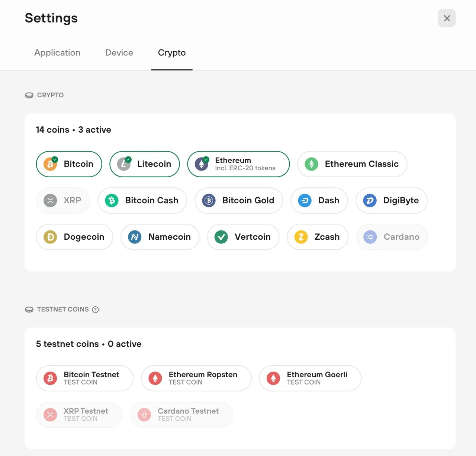This screenshot has width=476, height=456.
Task: Click the '5 testnet coins • 0 active' summary
Action: coord(89,344)
